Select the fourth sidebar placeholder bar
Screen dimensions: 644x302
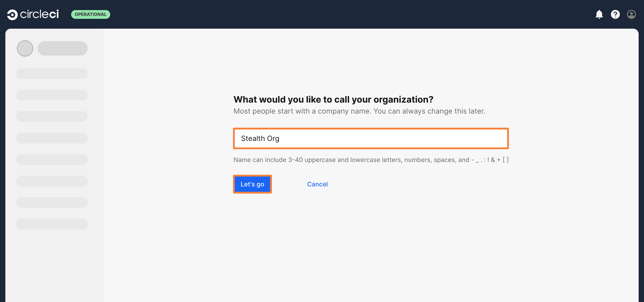point(52,138)
